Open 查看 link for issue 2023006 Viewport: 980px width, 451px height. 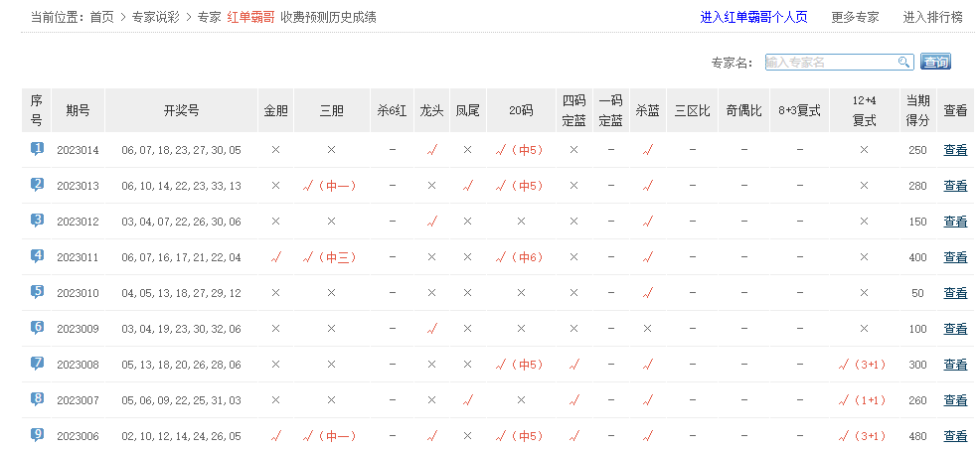(954, 436)
